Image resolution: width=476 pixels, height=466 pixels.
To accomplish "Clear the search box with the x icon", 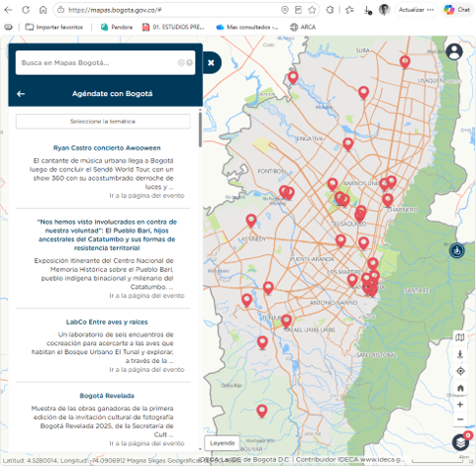I will point(181,62).
